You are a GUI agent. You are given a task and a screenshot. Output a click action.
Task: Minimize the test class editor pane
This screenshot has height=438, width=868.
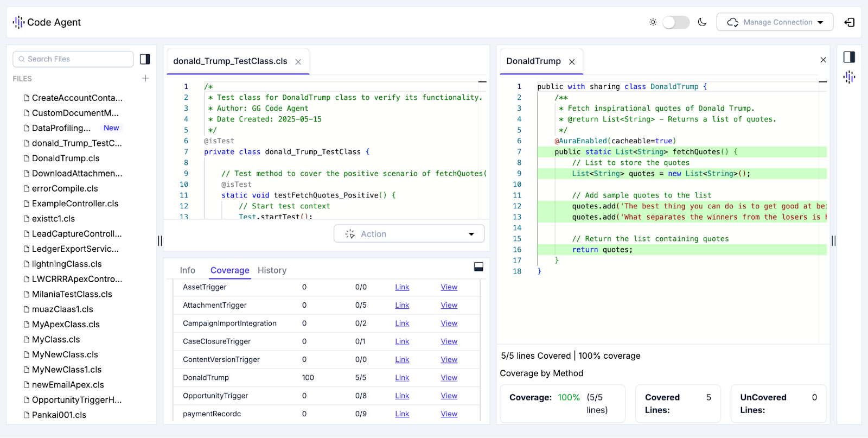pyautogui.click(x=482, y=82)
